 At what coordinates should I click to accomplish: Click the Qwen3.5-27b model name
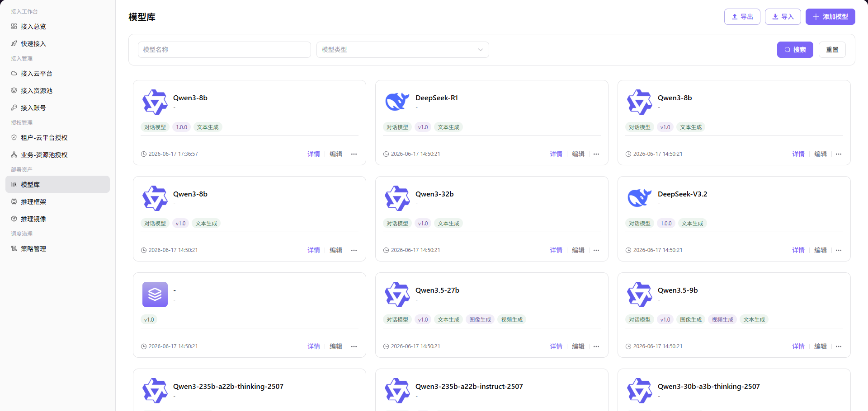click(x=437, y=290)
